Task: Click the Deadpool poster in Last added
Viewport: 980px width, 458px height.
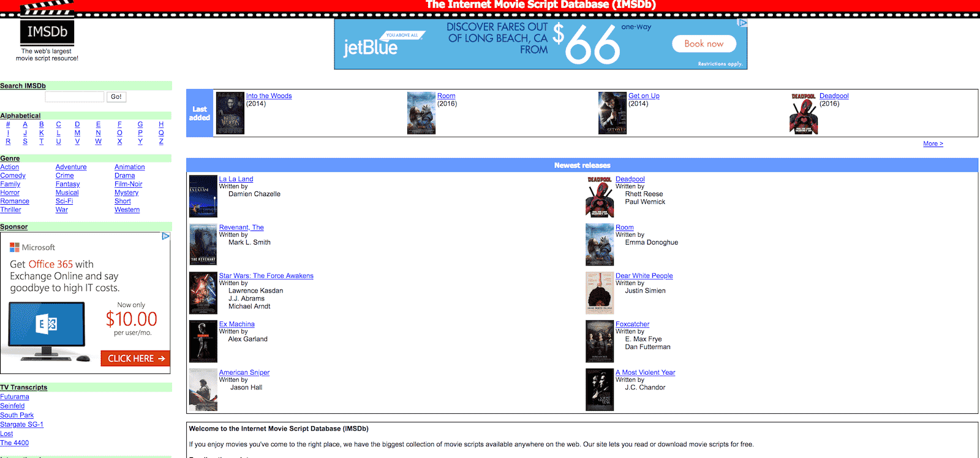Action: tap(804, 113)
